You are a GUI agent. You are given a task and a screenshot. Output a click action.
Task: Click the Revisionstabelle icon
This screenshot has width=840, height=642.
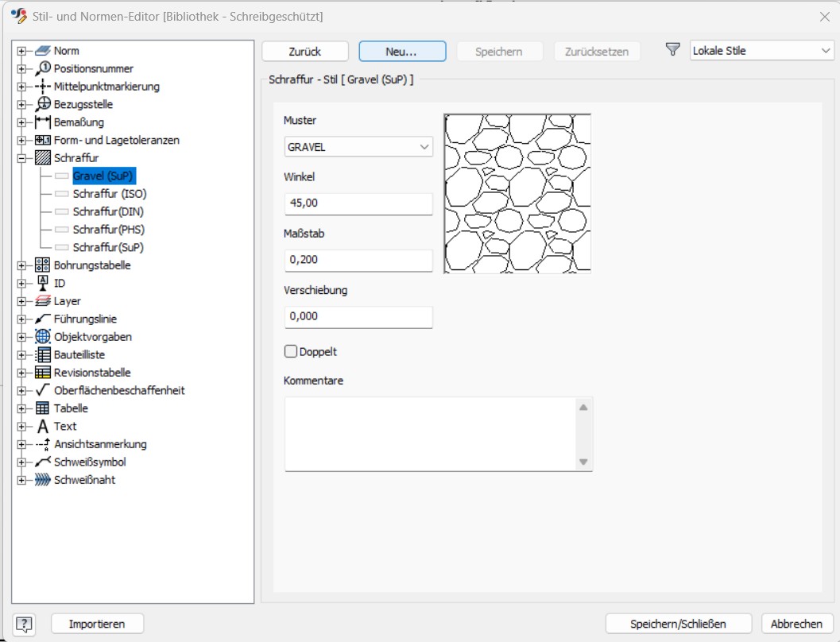42,373
